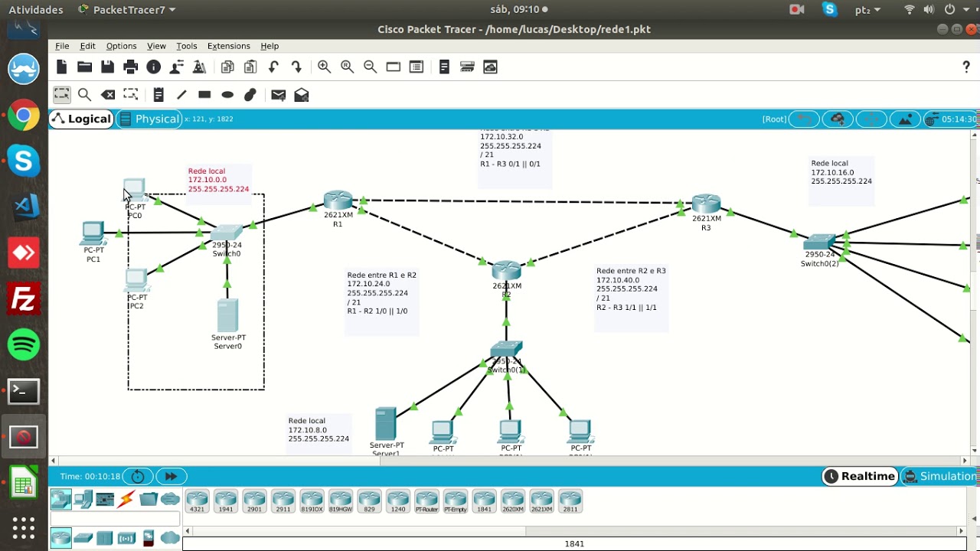980x551 pixels.
Task: Open the Edit menu
Action: coord(88,46)
